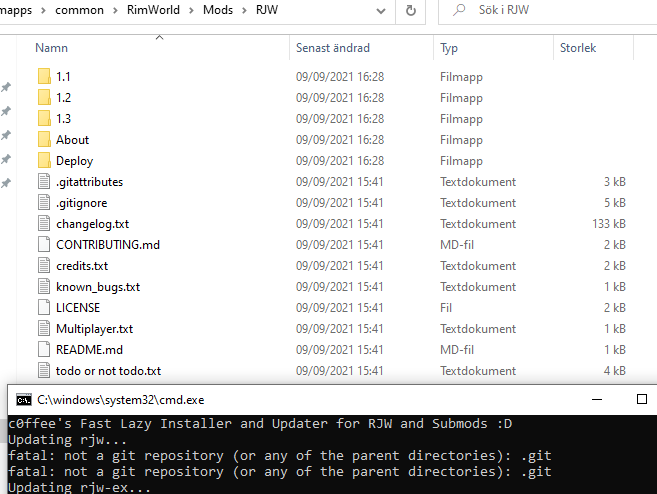Click the Sök i RJW search field

(547, 11)
